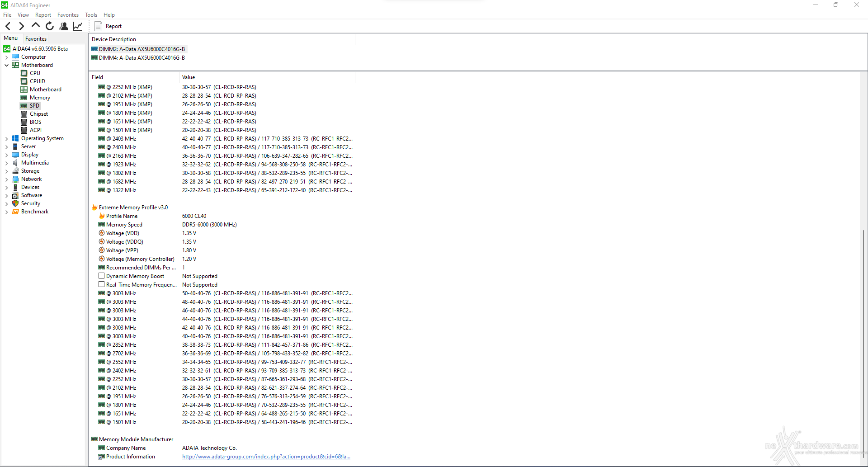The image size is (868, 467).
Task: Click the Storage tree icon
Action: click(x=15, y=171)
